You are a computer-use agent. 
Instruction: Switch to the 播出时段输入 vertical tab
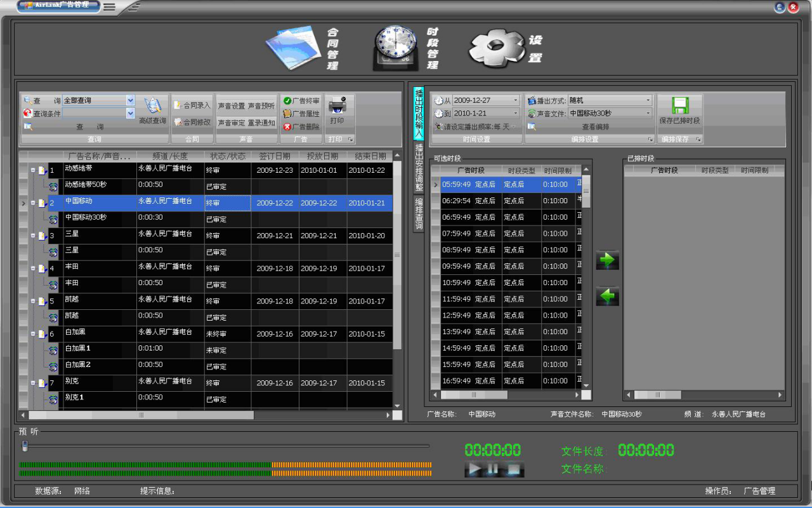pyautogui.click(x=419, y=113)
